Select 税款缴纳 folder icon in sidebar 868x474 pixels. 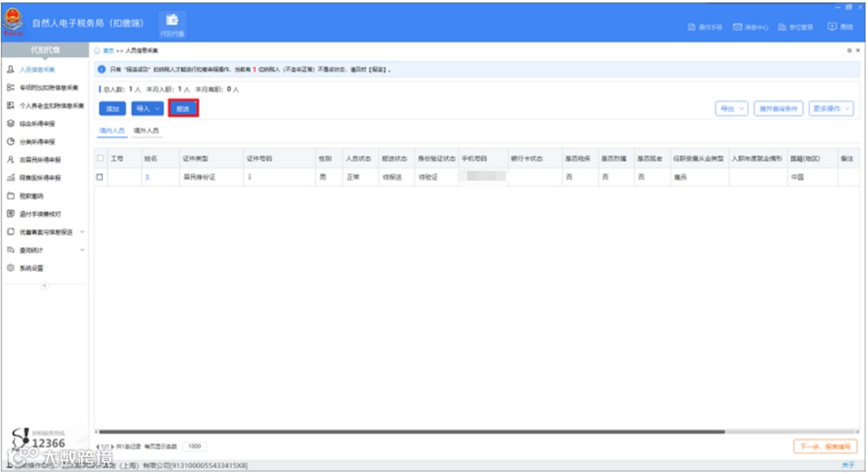[11, 195]
